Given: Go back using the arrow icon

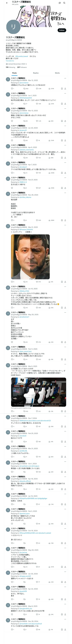Looking at the screenshot, I should coord(7,3).
